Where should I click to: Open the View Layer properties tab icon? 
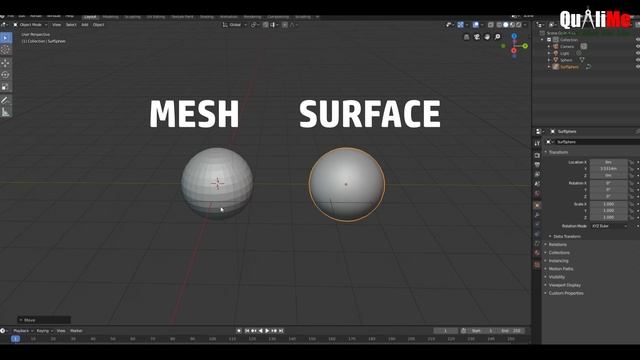coord(537,175)
